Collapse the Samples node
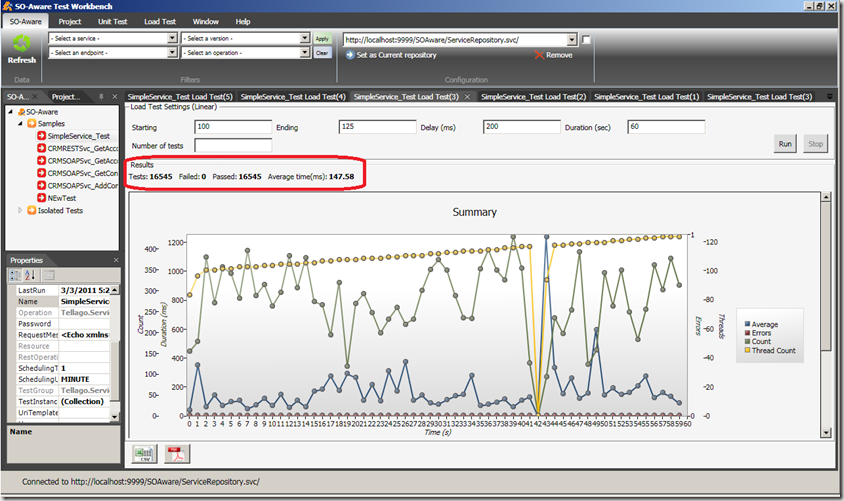This screenshot has width=844, height=501. pyautogui.click(x=20, y=123)
